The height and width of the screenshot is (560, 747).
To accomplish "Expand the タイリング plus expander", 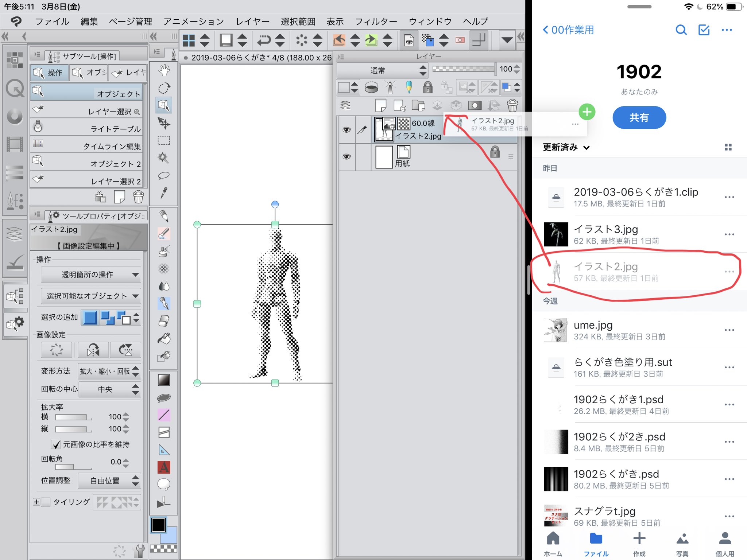I will (x=36, y=502).
